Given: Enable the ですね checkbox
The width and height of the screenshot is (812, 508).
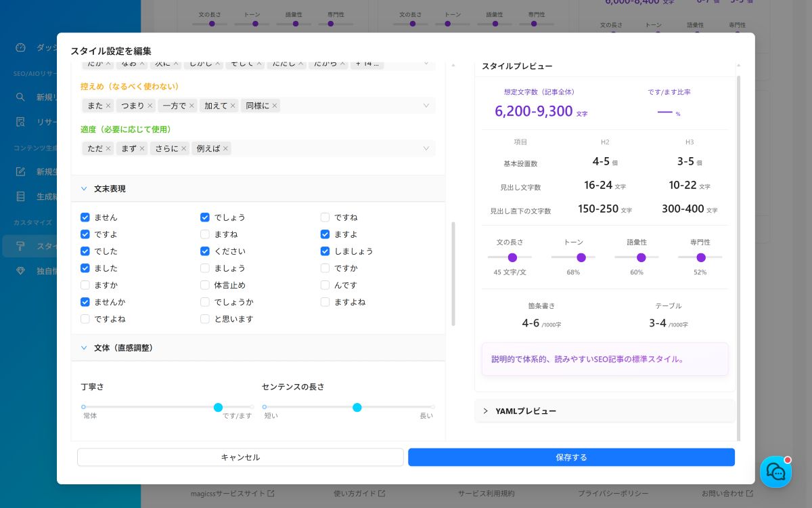Looking at the screenshot, I should [325, 217].
